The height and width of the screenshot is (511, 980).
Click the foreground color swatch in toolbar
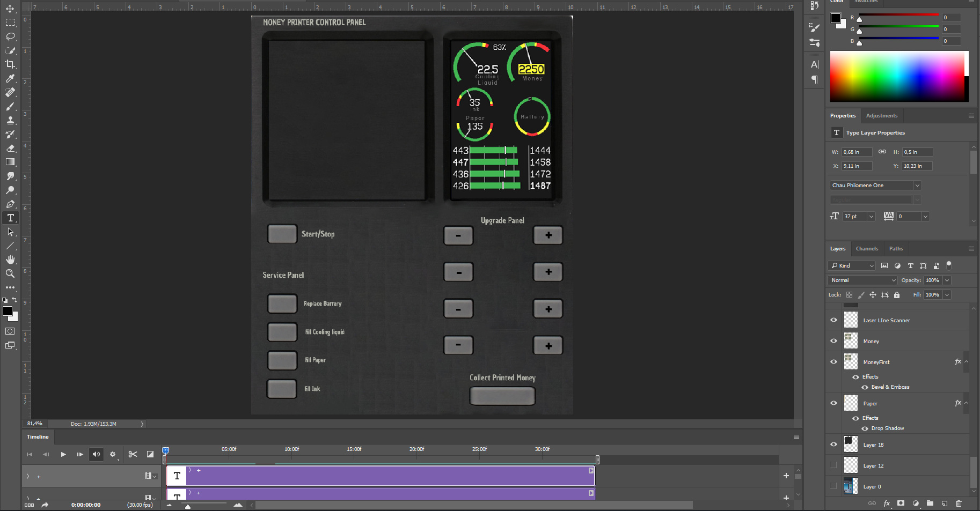click(x=8, y=312)
